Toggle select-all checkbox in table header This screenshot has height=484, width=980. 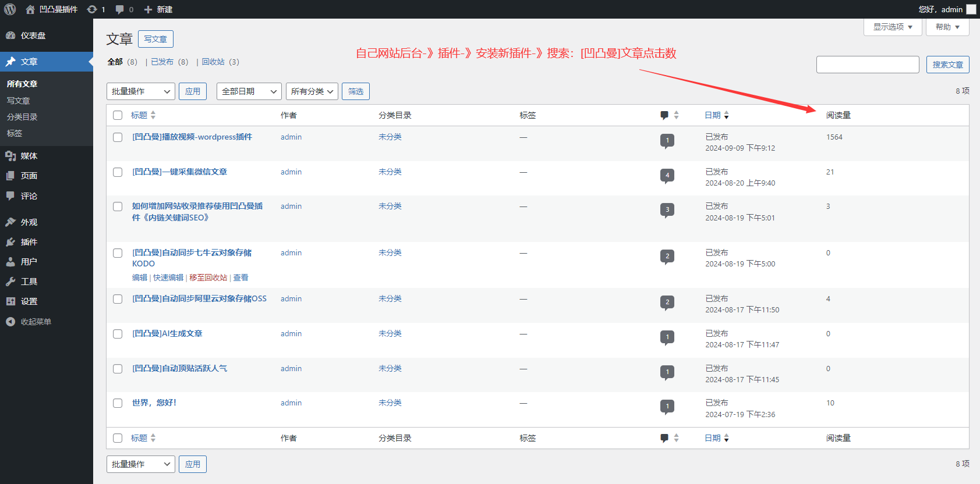click(x=118, y=115)
